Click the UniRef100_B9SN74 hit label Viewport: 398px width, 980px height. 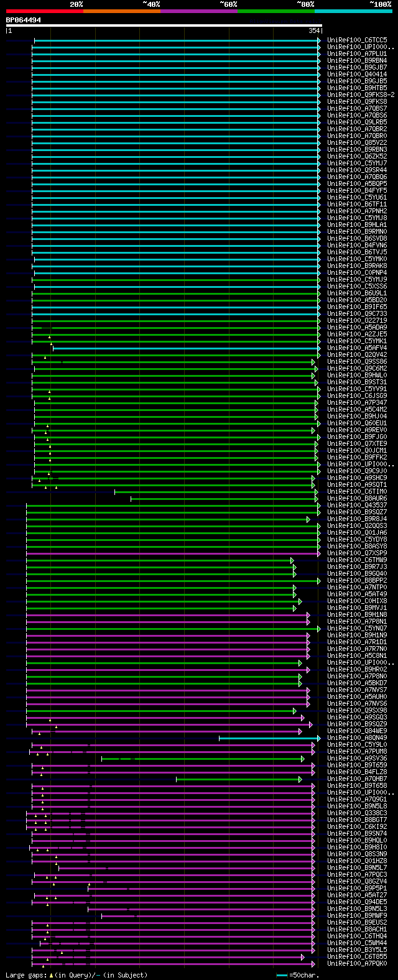357,833
